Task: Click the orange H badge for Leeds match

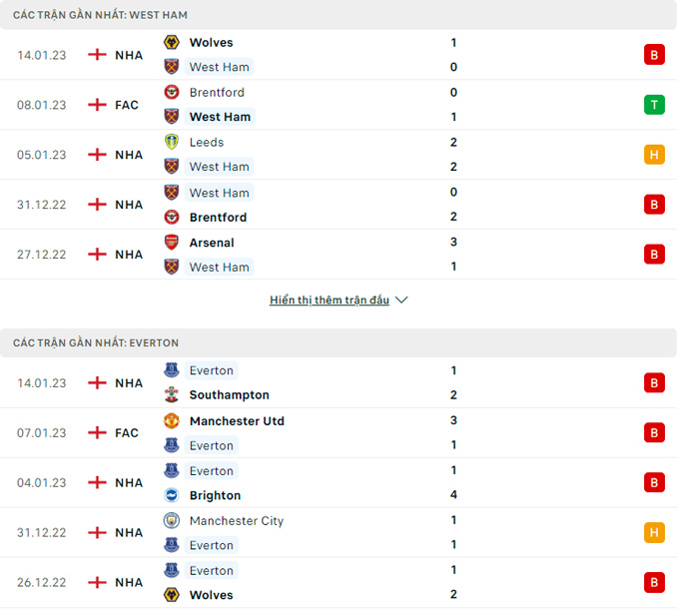Action: click(654, 155)
